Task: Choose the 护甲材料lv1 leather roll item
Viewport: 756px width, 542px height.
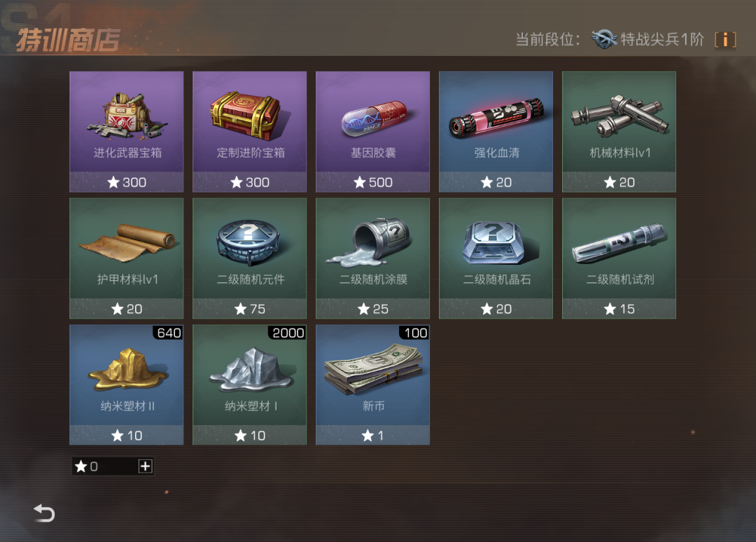Action: coord(126,258)
